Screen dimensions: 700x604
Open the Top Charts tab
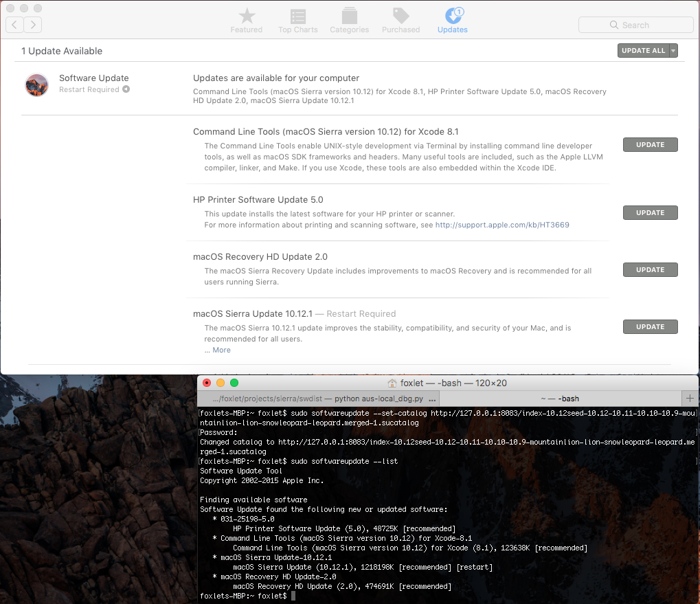pos(297,21)
